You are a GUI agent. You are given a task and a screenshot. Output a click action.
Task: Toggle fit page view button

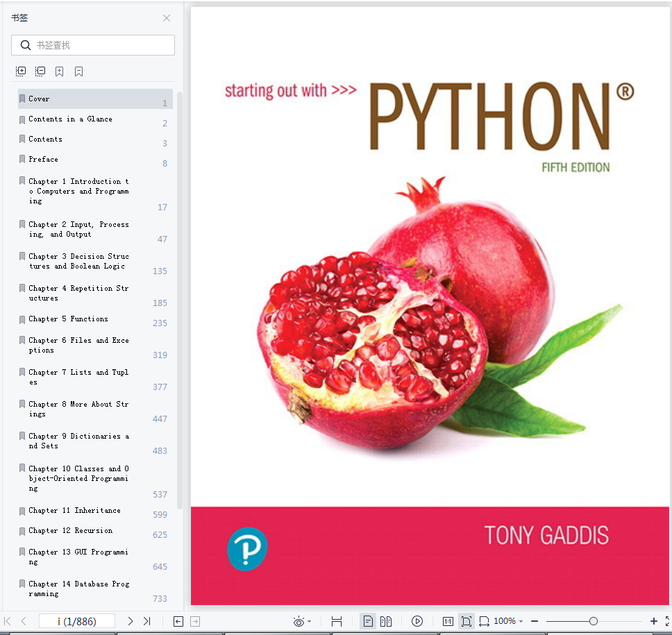point(466,621)
